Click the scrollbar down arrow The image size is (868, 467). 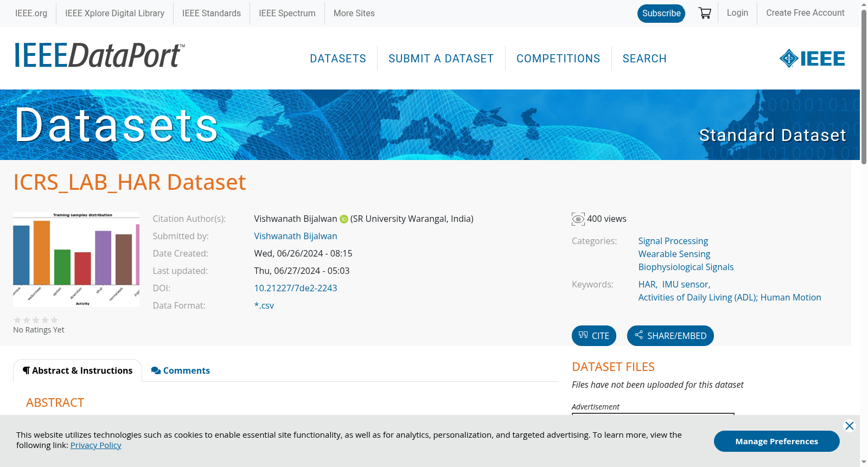tap(864, 462)
